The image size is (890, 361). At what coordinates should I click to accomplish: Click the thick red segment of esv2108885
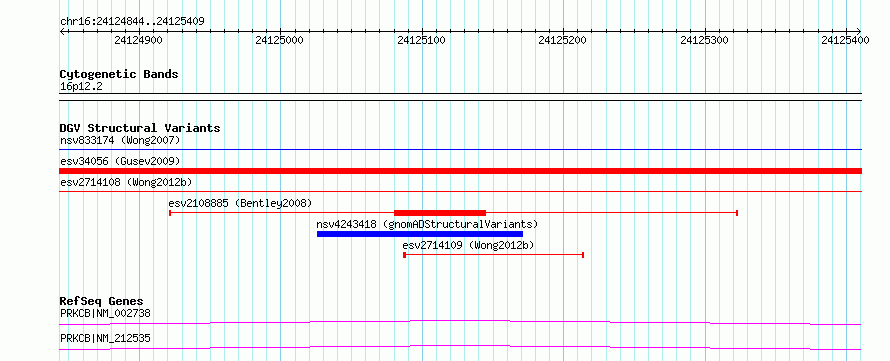point(440,213)
